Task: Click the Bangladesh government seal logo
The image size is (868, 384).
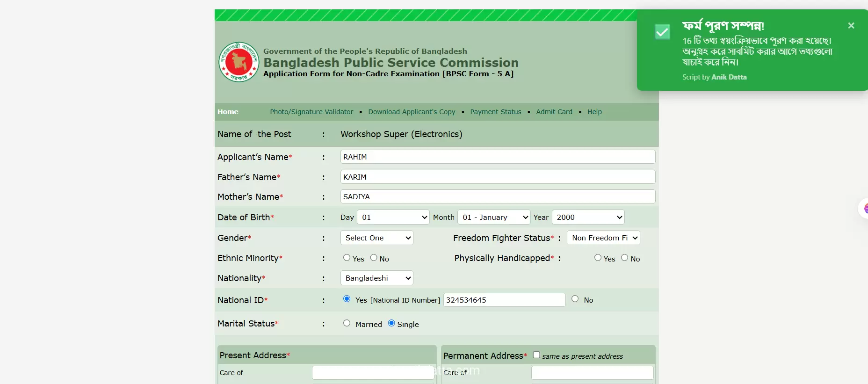Action: click(239, 62)
